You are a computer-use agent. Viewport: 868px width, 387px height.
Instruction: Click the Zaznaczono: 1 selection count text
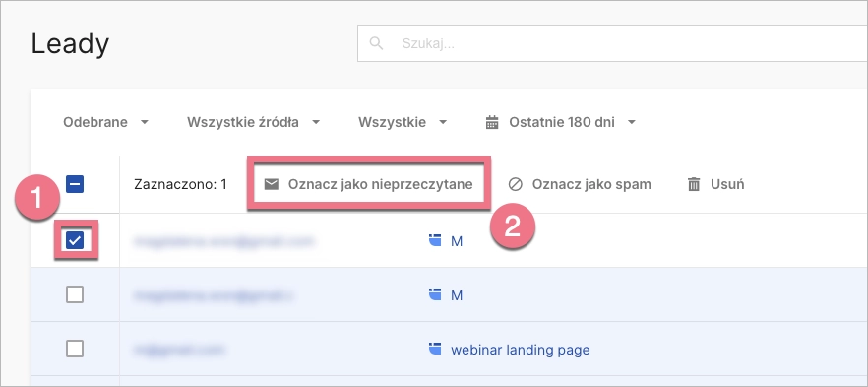click(x=180, y=184)
